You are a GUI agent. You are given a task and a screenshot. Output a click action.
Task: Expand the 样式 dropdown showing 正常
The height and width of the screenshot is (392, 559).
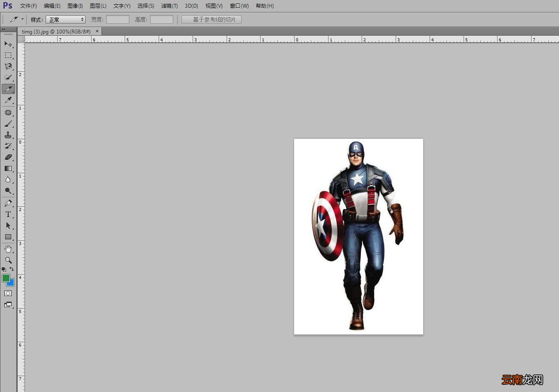(x=65, y=19)
